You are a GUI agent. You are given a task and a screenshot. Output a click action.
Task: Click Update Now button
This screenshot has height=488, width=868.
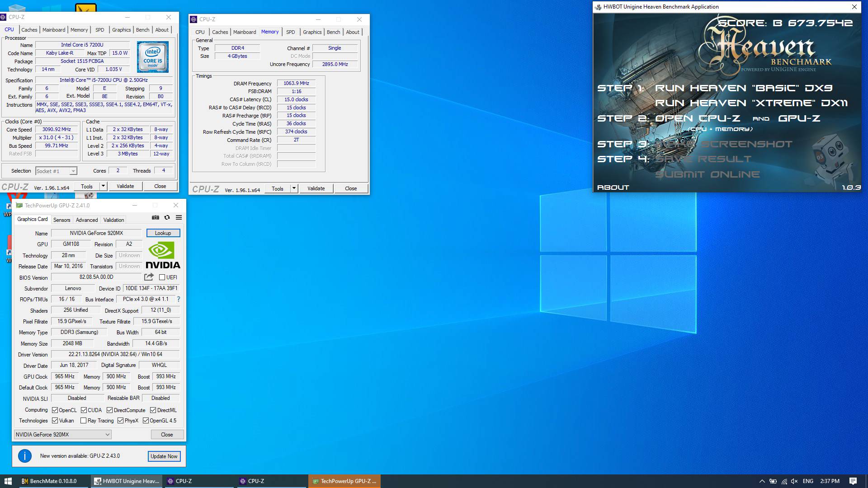pyautogui.click(x=164, y=456)
